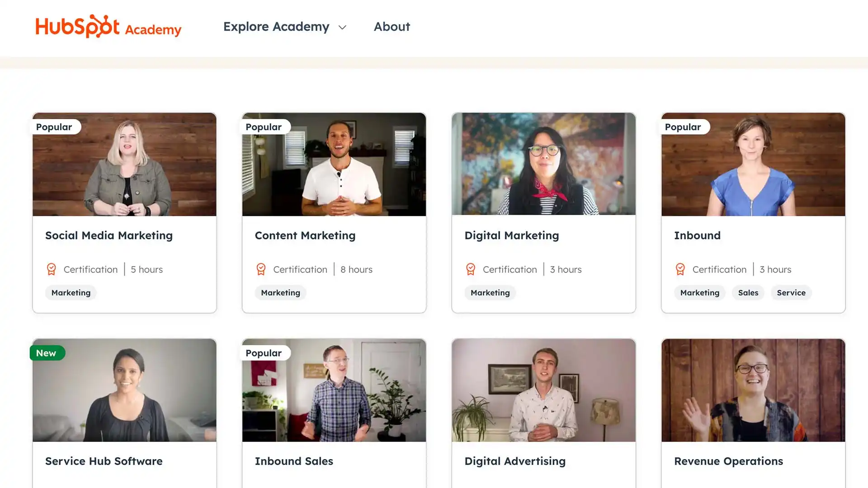The image size is (868, 488).
Task: Click Social Media Marketing certification badge icon
Action: tap(52, 269)
